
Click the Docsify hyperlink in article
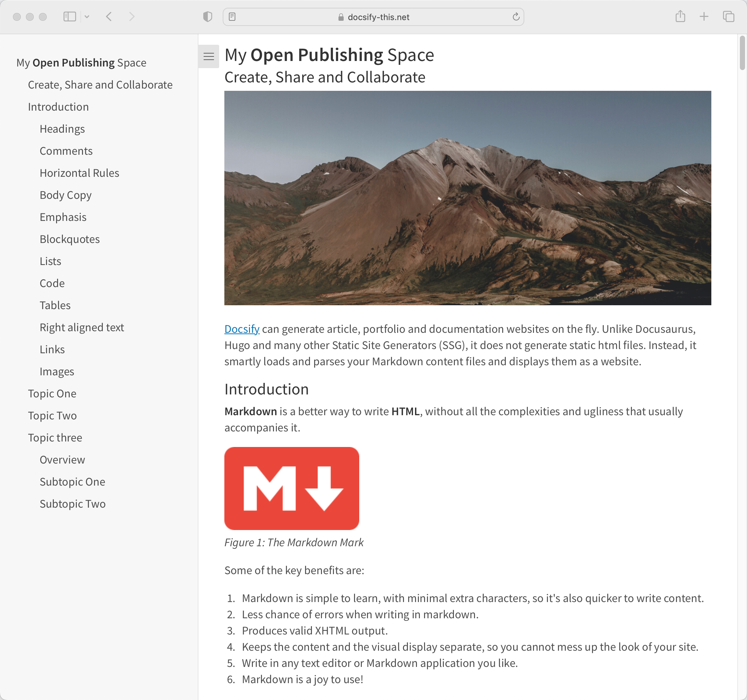point(241,329)
